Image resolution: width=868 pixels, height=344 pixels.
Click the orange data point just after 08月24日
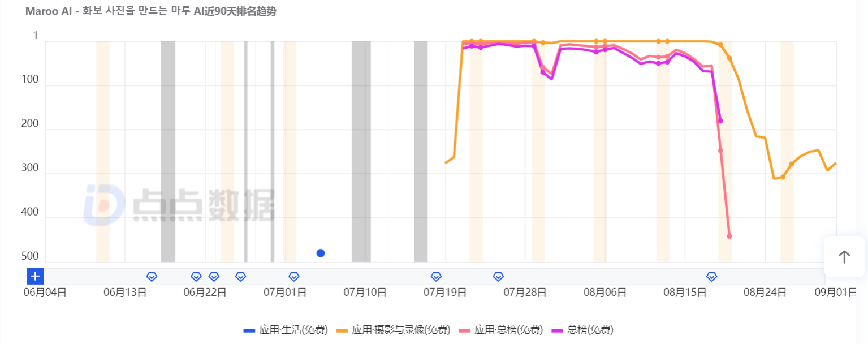783,177
